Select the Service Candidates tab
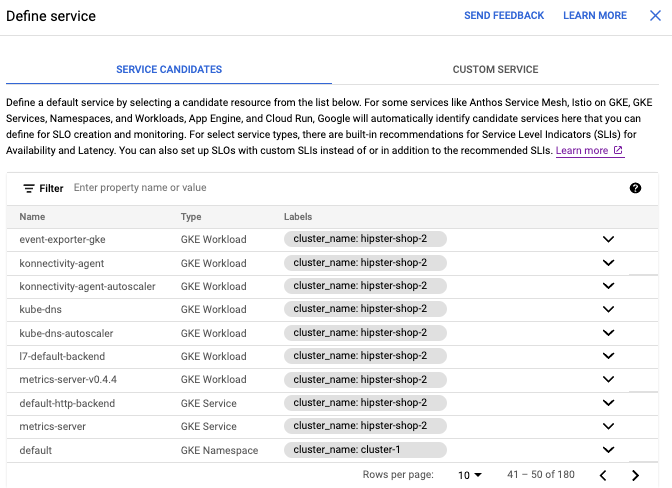Viewport: 672px width, 488px height. coord(169,70)
